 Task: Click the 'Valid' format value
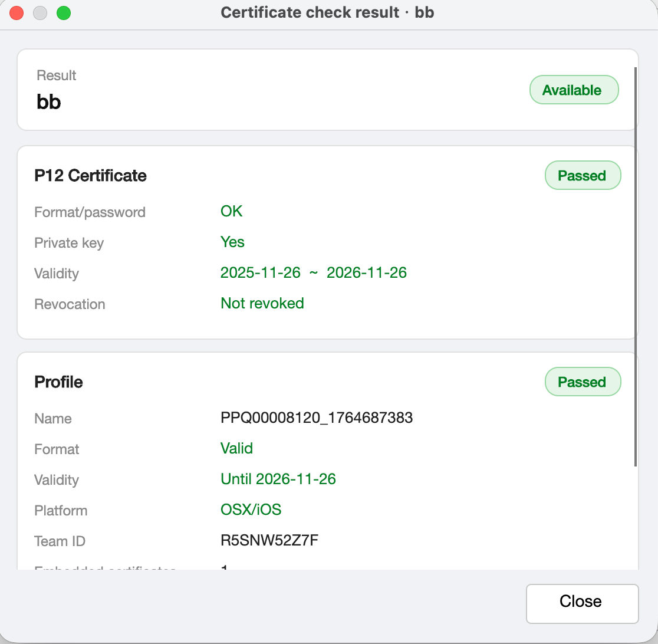pos(236,448)
